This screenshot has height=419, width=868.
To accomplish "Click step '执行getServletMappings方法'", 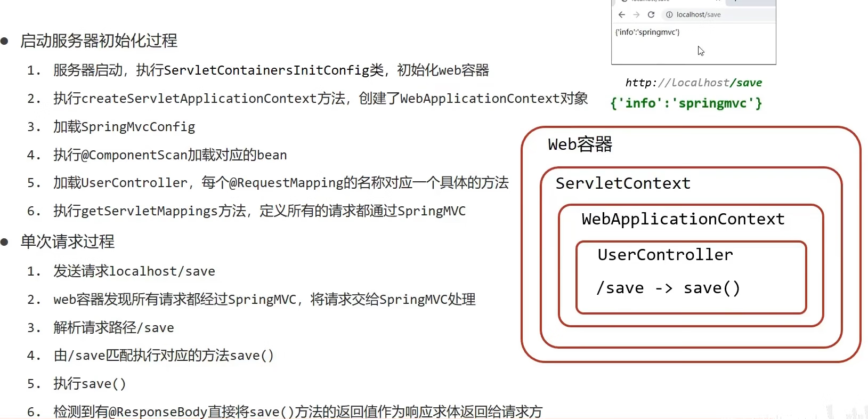I will point(259,211).
